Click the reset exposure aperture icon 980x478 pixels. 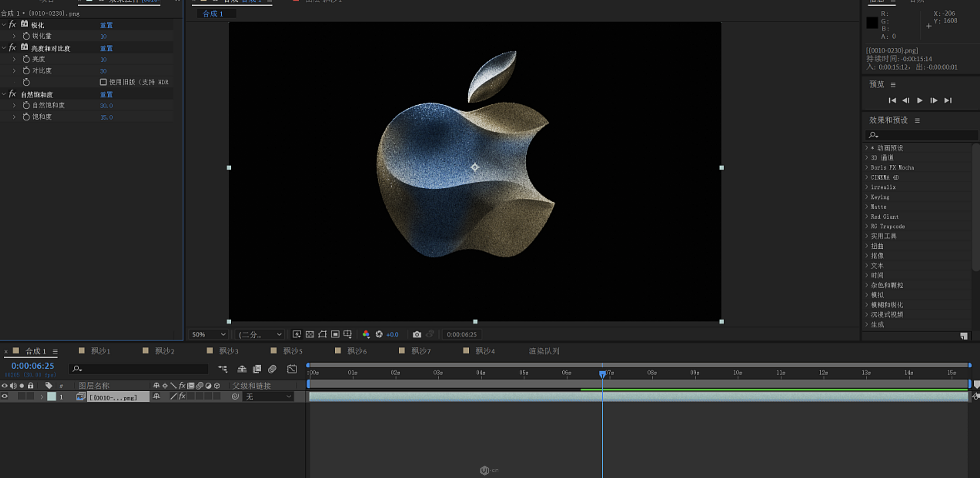click(379, 334)
